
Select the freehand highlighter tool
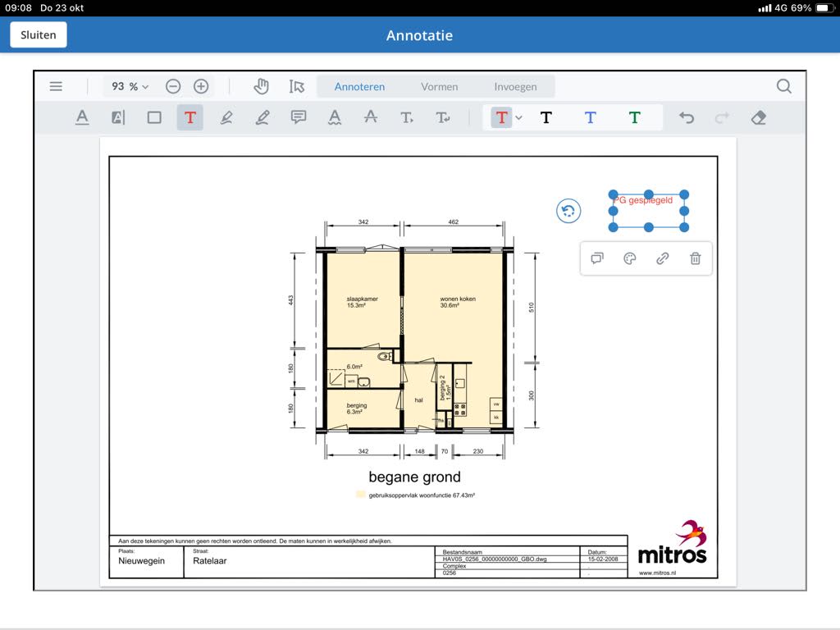coord(226,117)
